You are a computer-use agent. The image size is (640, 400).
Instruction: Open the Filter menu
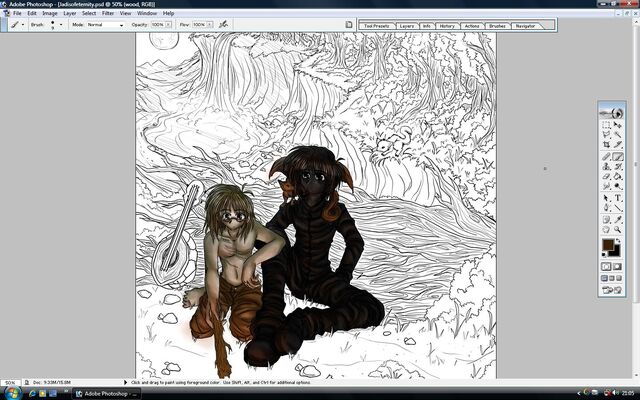[108, 13]
